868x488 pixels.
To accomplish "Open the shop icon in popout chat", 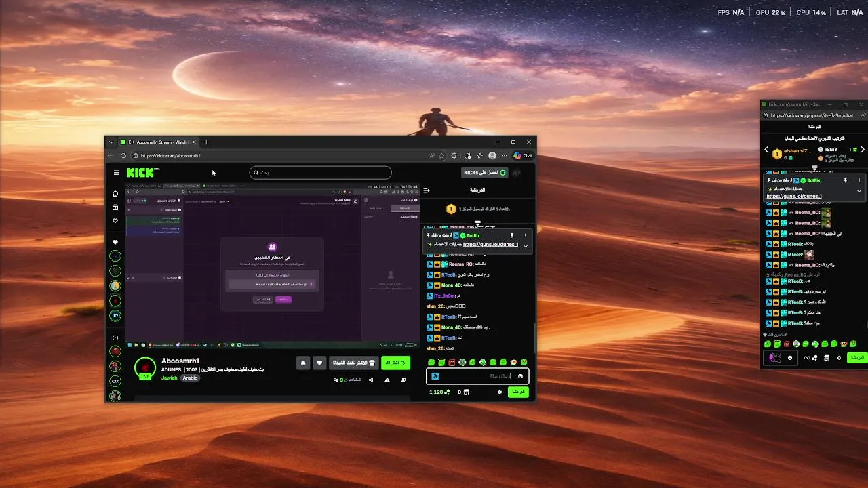I will point(826,357).
